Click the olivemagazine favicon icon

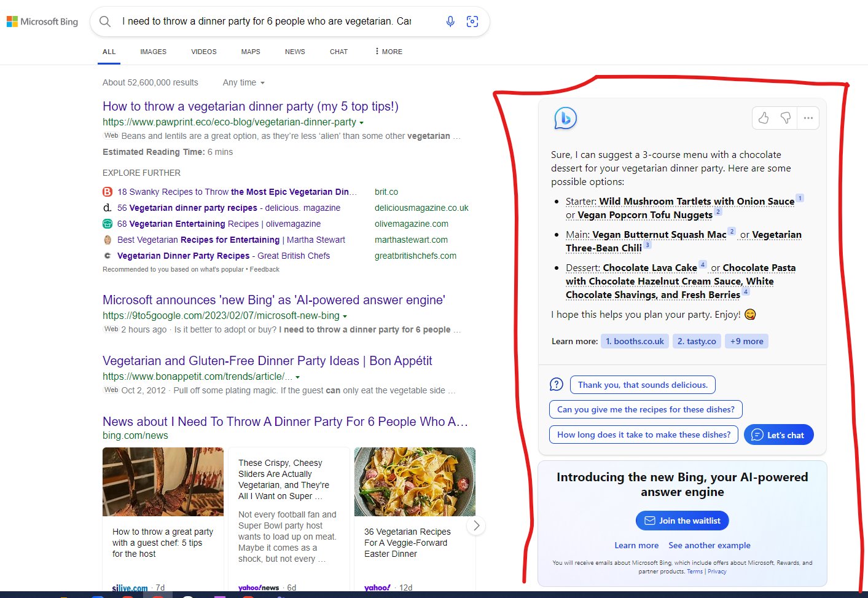pyautogui.click(x=108, y=224)
